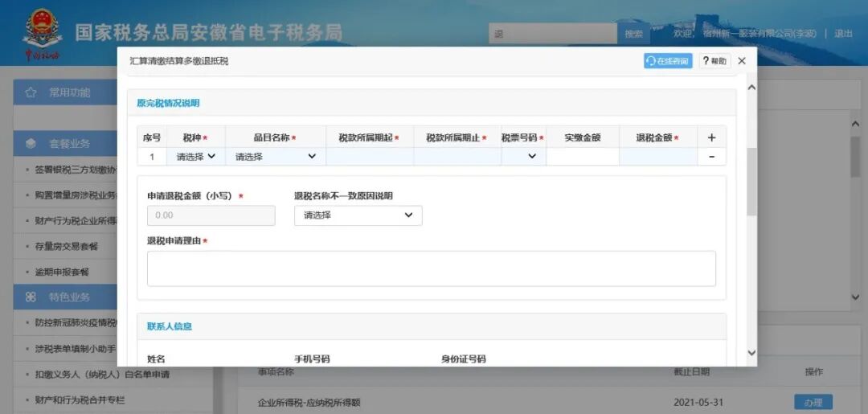Screen dimensions: 868x414
Task: Click the background page scrollbar up arrow
Action: point(855,124)
